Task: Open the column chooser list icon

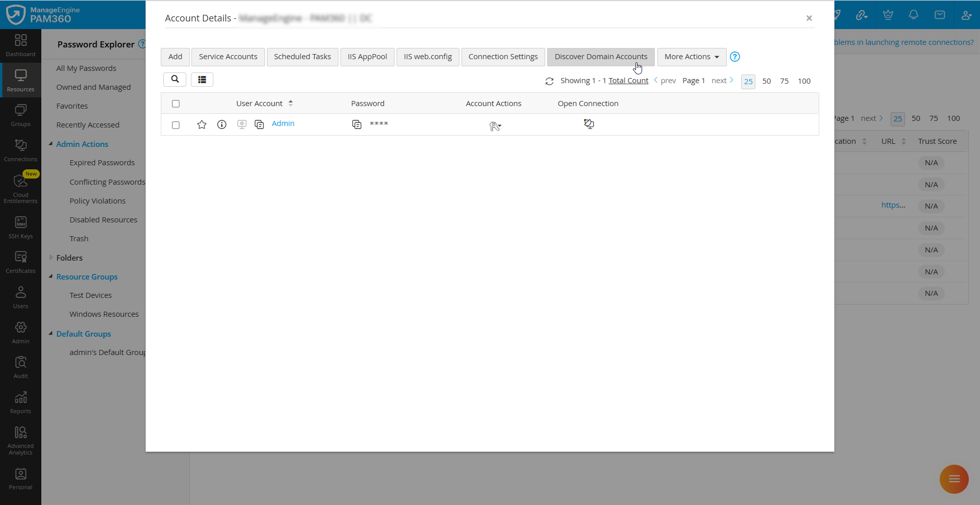Action: pyautogui.click(x=202, y=80)
